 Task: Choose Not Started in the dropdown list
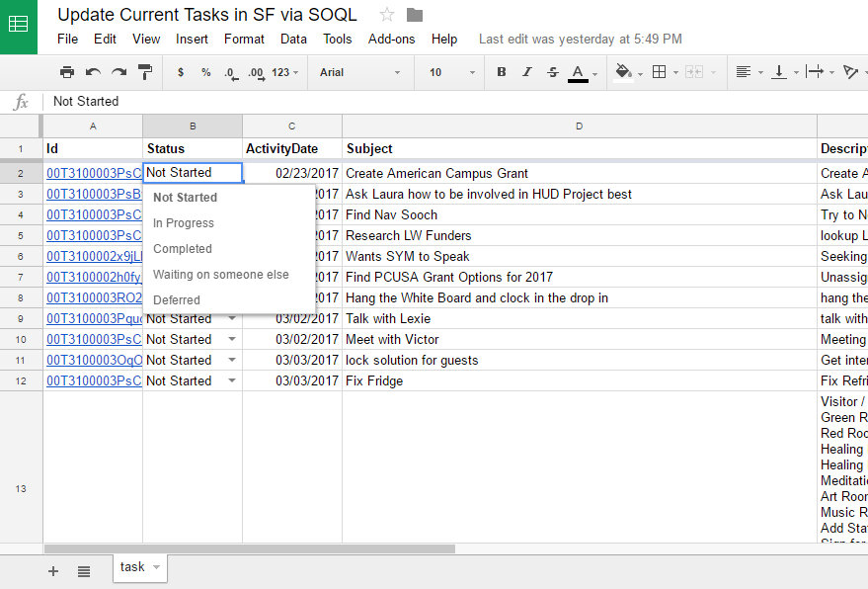tap(229, 198)
